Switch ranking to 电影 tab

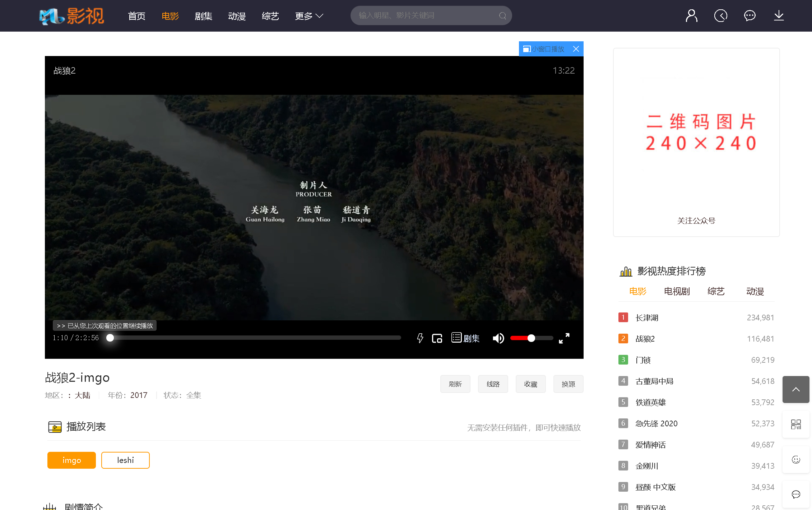coord(638,291)
